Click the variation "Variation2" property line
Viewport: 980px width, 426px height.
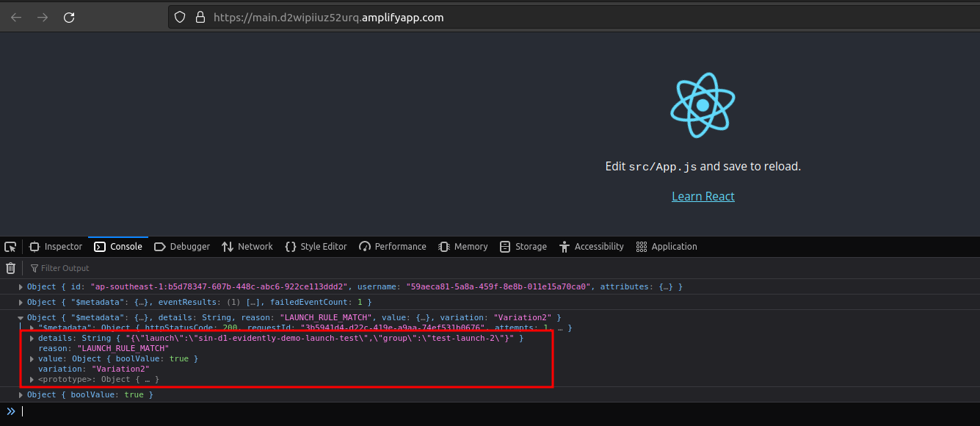[94, 369]
